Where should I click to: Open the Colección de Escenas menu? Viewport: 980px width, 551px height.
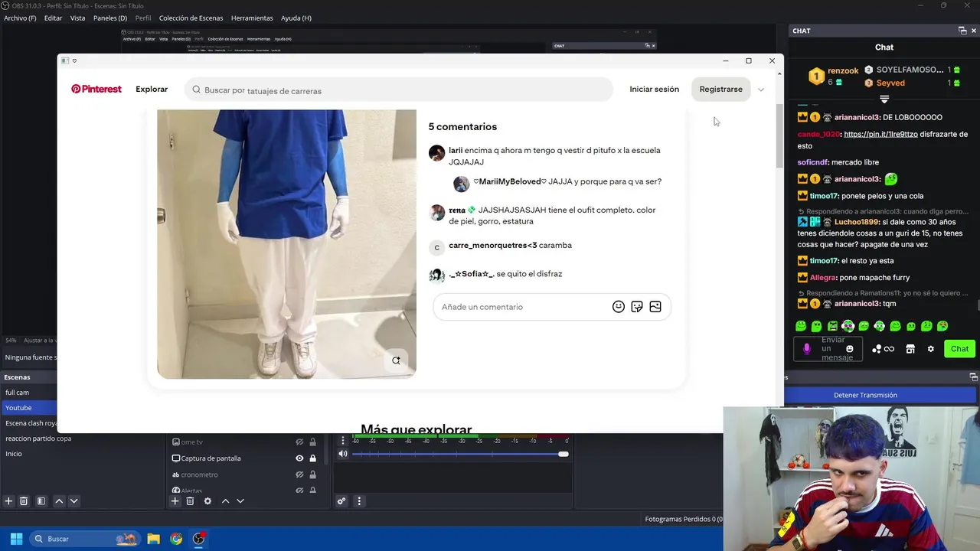191,18
